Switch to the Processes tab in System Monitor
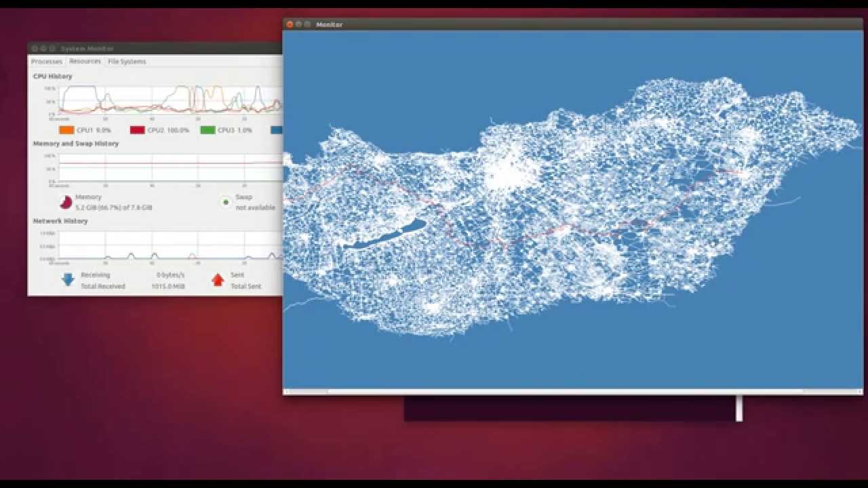 [x=47, y=62]
